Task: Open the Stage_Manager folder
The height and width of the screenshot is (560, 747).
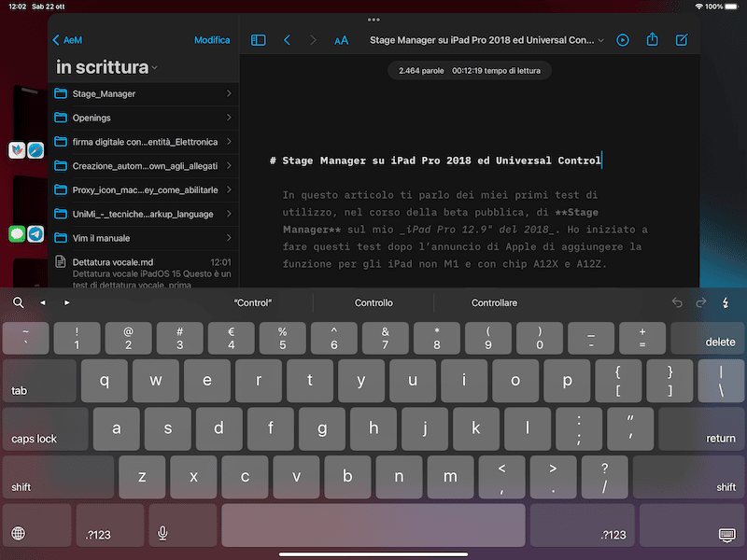Action: point(144,94)
